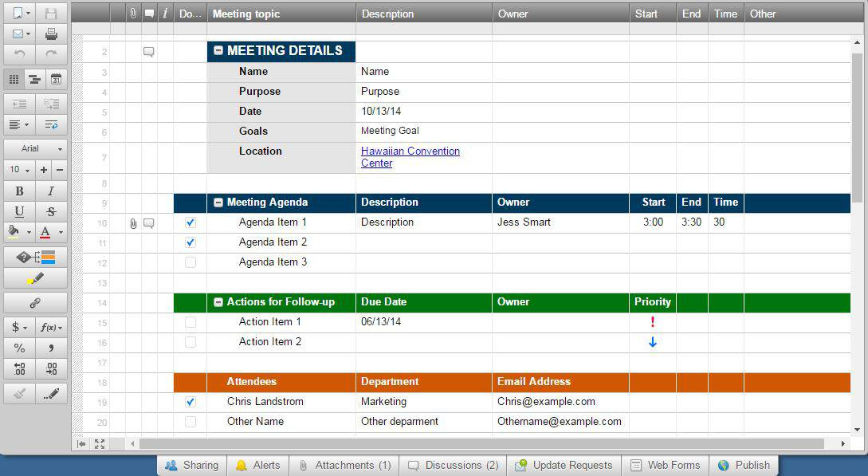Open the f(x) functions dropdown
Image resolution: width=868 pixels, height=476 pixels.
tap(51, 327)
